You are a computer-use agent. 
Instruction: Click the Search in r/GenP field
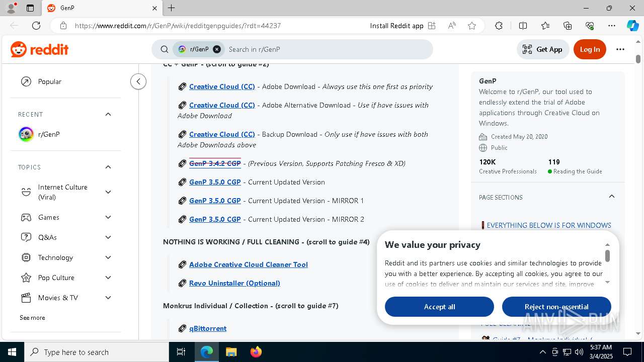point(327,49)
